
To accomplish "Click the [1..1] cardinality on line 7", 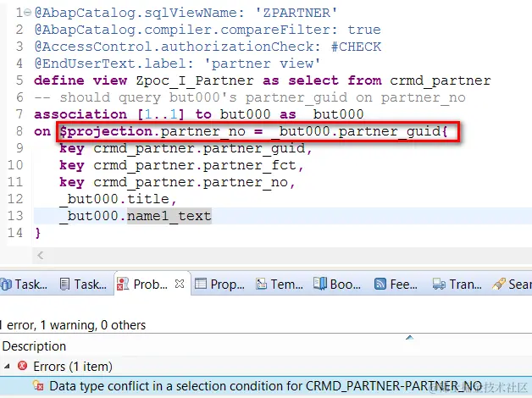I will coord(161,114).
